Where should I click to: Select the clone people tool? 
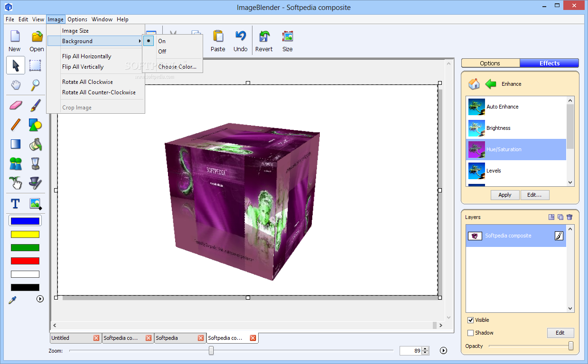(x=16, y=164)
